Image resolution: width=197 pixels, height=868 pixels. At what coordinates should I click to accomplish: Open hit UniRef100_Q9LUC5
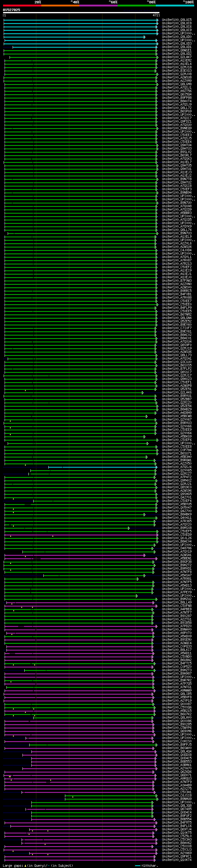(x=177, y=20)
